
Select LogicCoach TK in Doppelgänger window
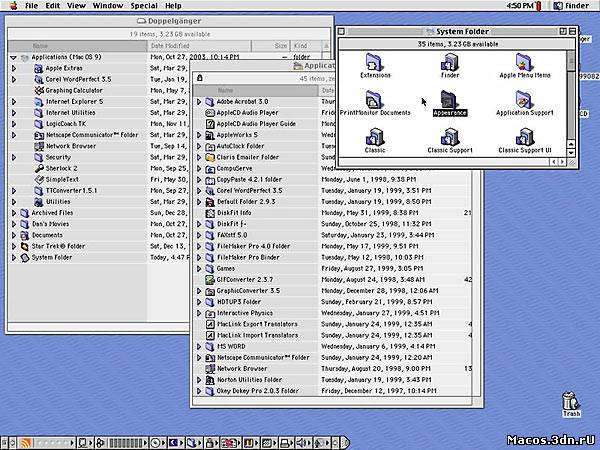pos(99,124)
